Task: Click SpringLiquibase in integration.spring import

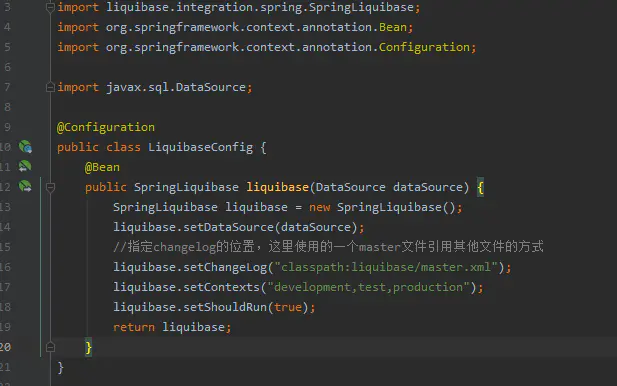Action: (361, 7)
